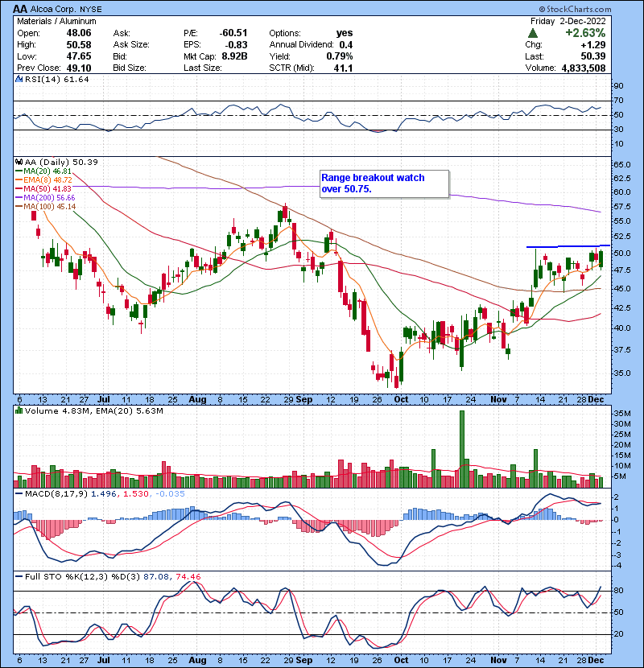Click the date Friday 2-Dec-2022
This screenshot has height=668, width=644.
568,21
